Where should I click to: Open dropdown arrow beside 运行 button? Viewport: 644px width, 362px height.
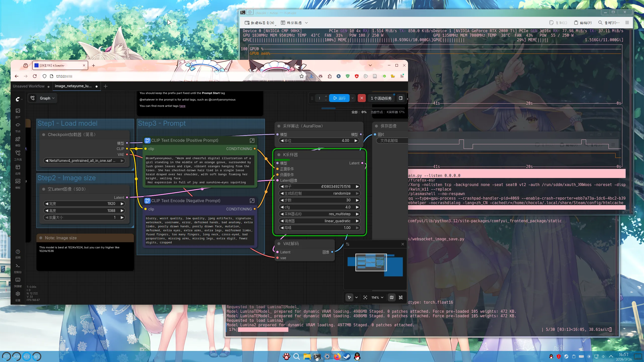point(353,98)
